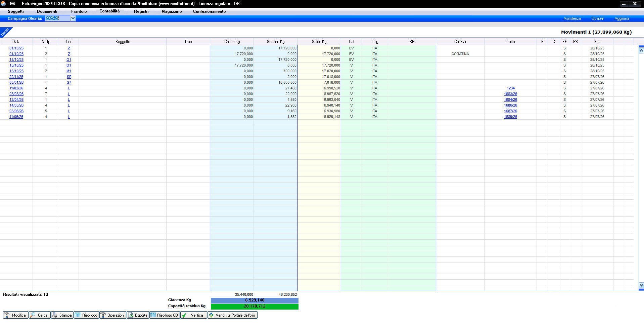Open lot link 1684/26
Image resolution: width=644 pixels, height=323 pixels.
[x=510, y=99]
